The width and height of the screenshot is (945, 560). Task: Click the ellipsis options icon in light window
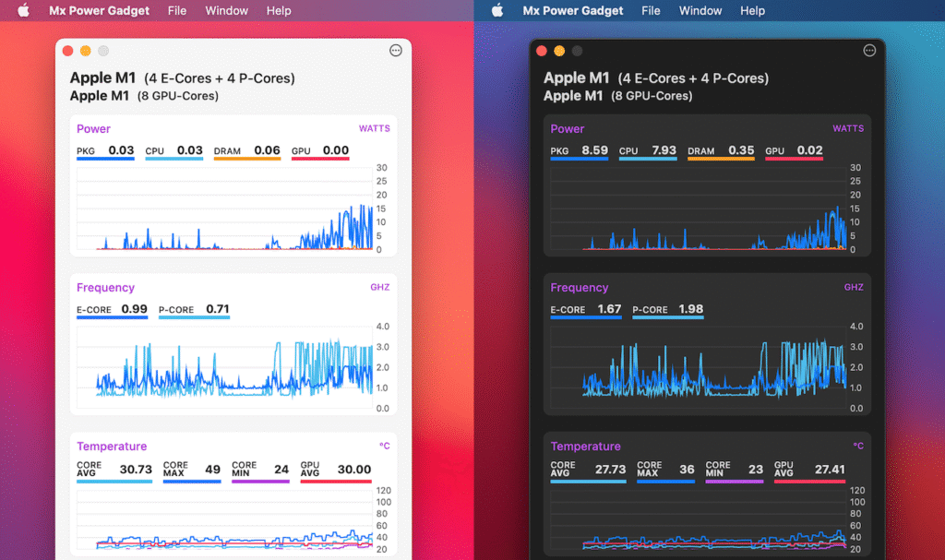point(396,51)
